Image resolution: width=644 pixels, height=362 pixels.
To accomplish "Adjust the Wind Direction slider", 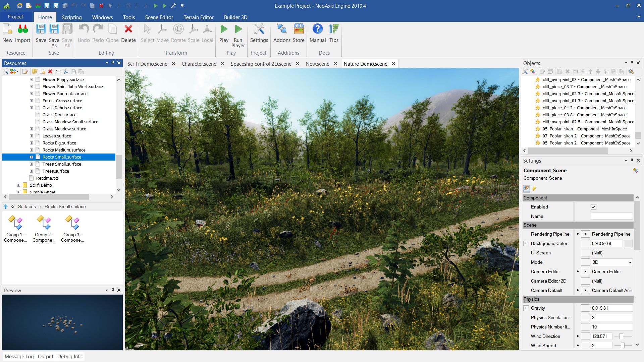I will point(621,336).
